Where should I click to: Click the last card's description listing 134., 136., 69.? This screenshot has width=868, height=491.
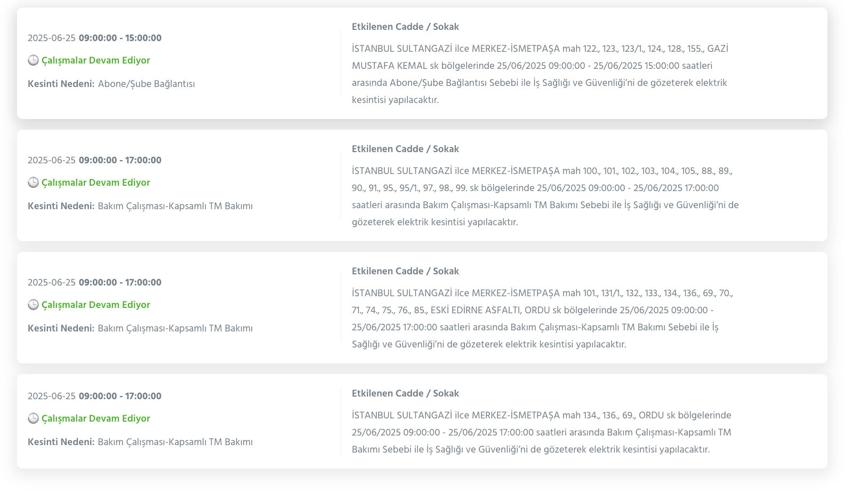point(541,432)
